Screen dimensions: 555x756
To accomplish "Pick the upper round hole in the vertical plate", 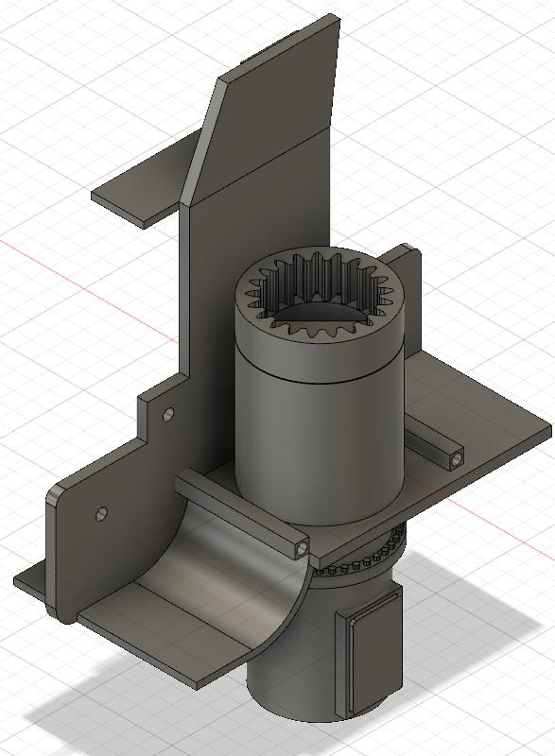I will pos(168,414).
